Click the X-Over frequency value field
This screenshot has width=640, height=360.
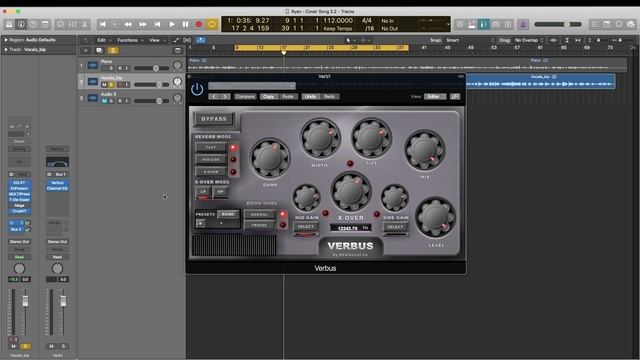tap(350, 228)
